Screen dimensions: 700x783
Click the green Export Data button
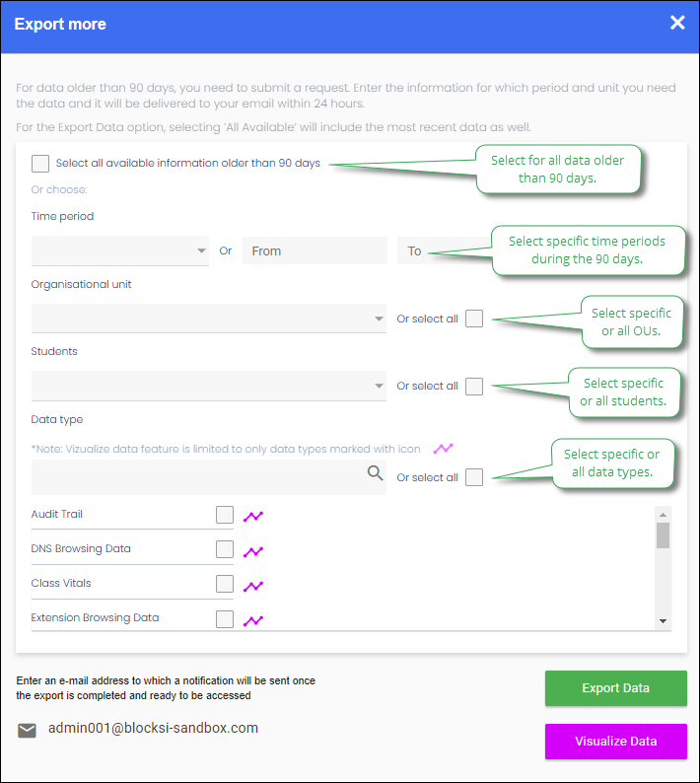615,688
